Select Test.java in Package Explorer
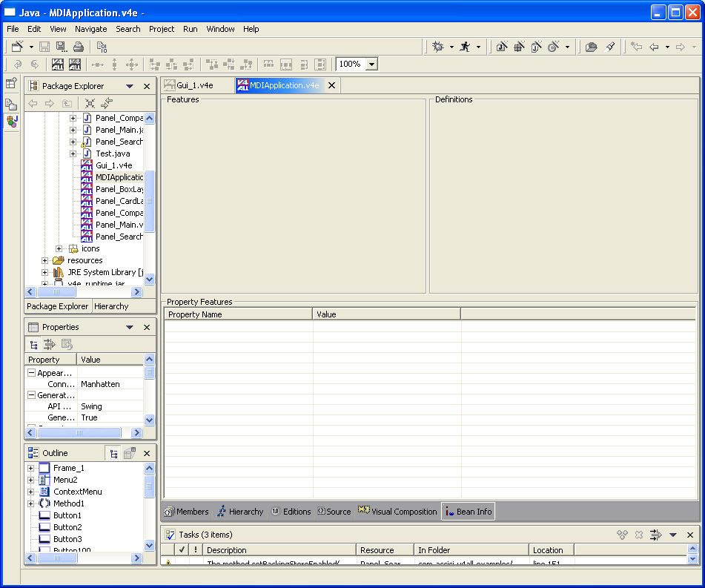The height and width of the screenshot is (588, 705). pos(113,153)
